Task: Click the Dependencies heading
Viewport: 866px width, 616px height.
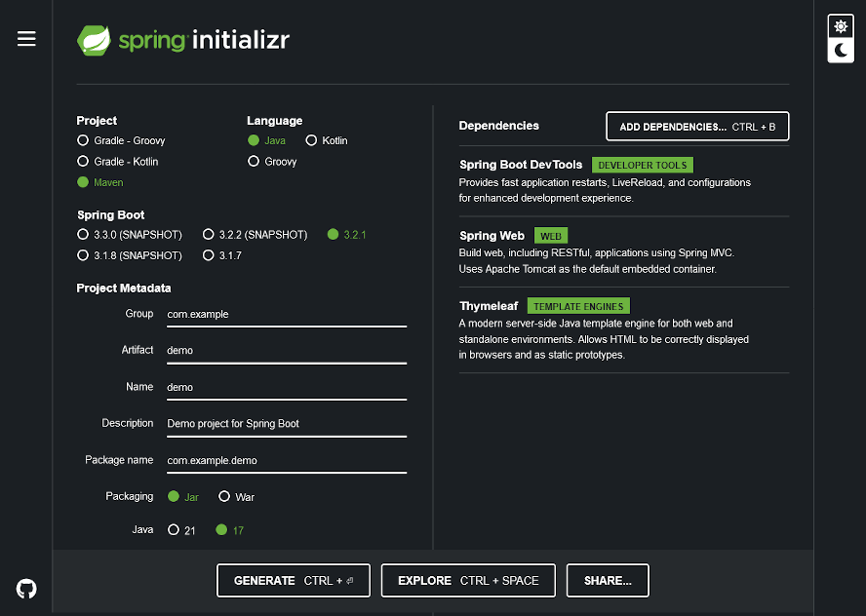Action: (498, 126)
